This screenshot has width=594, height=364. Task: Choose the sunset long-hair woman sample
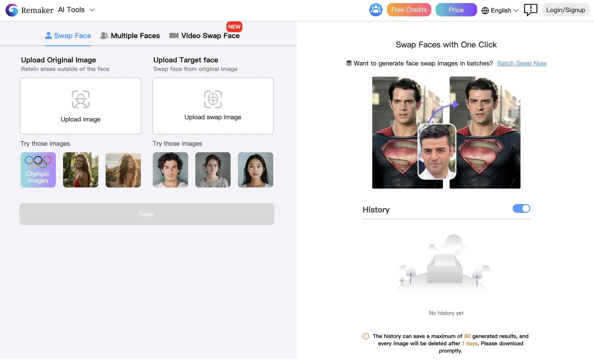click(x=123, y=170)
